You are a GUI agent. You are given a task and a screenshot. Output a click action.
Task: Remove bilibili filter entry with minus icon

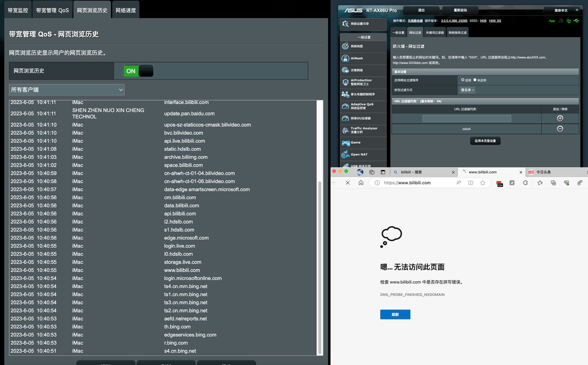point(560,129)
